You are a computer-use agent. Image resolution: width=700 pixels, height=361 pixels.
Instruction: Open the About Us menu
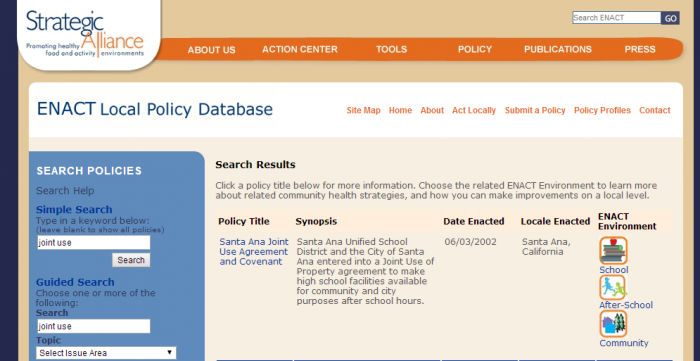tap(211, 50)
